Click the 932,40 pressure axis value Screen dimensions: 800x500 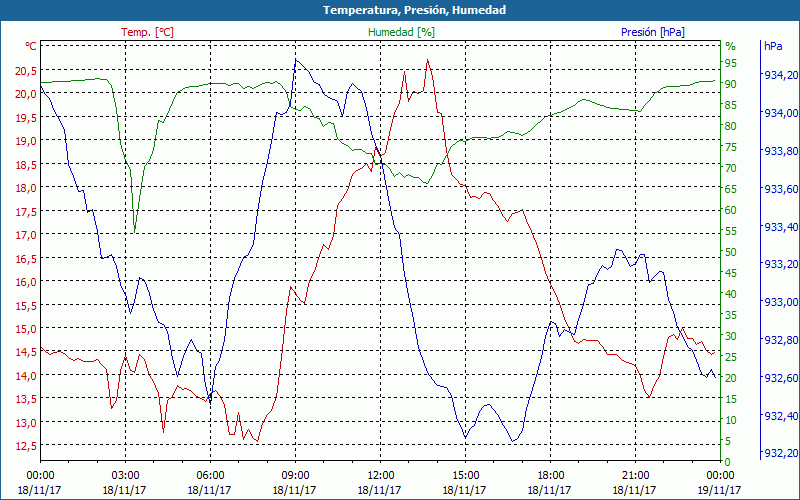(x=781, y=416)
